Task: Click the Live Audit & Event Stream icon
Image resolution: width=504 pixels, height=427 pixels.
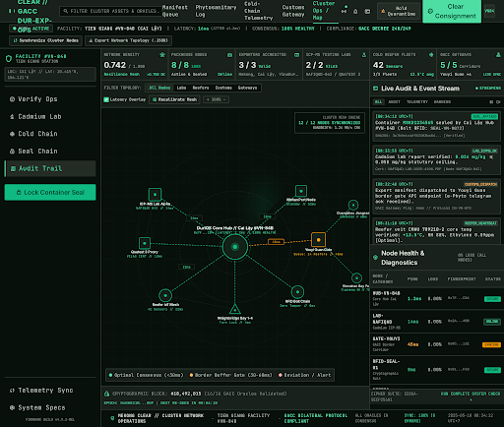Action: [376, 89]
